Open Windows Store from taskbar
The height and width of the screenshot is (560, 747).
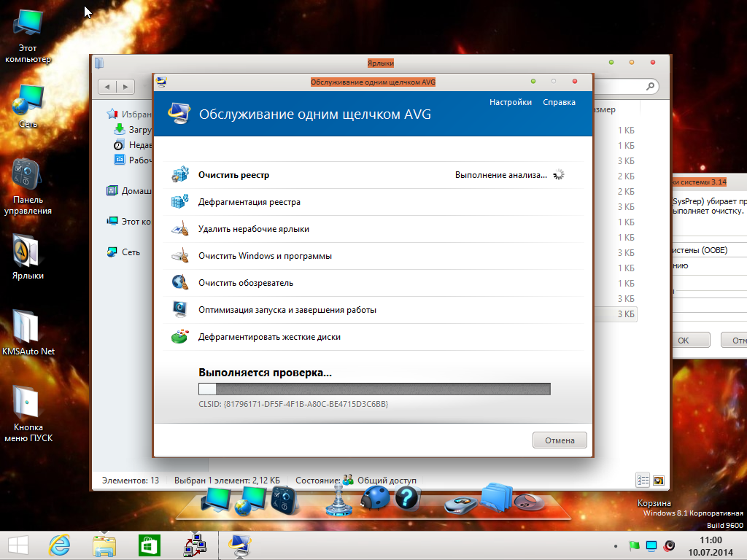click(x=149, y=545)
